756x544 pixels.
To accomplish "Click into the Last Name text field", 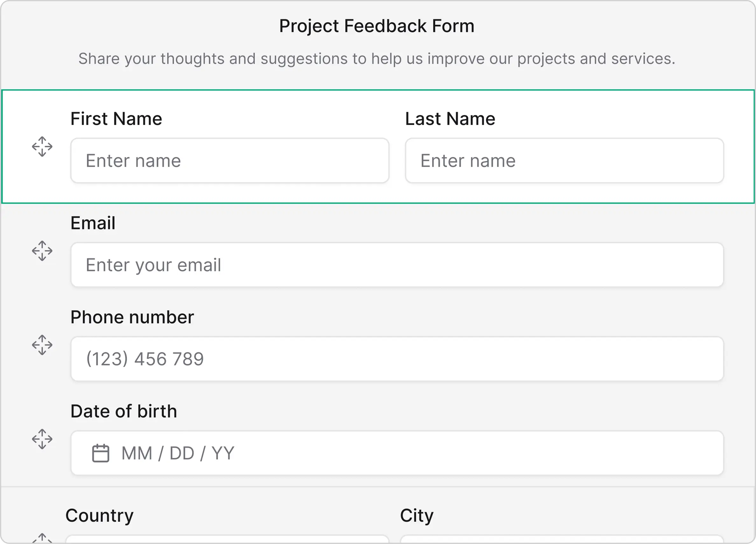I will 564,161.
